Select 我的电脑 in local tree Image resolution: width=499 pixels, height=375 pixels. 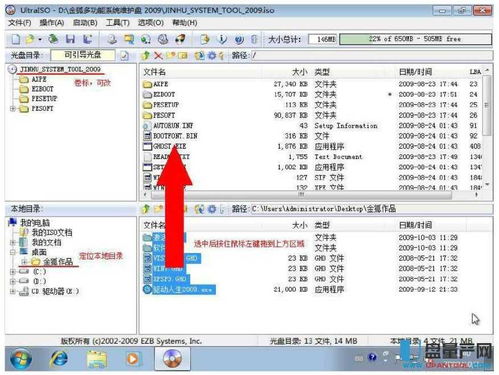[35, 223]
